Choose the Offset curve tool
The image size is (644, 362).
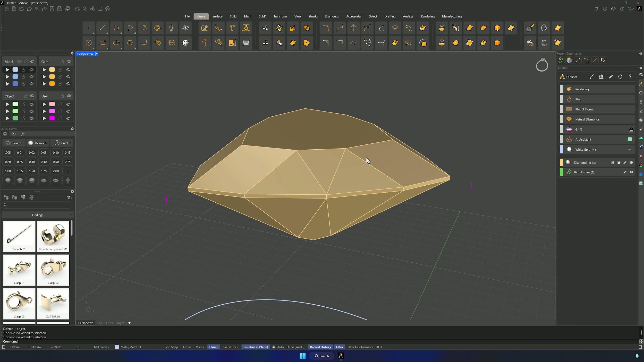coord(409,28)
